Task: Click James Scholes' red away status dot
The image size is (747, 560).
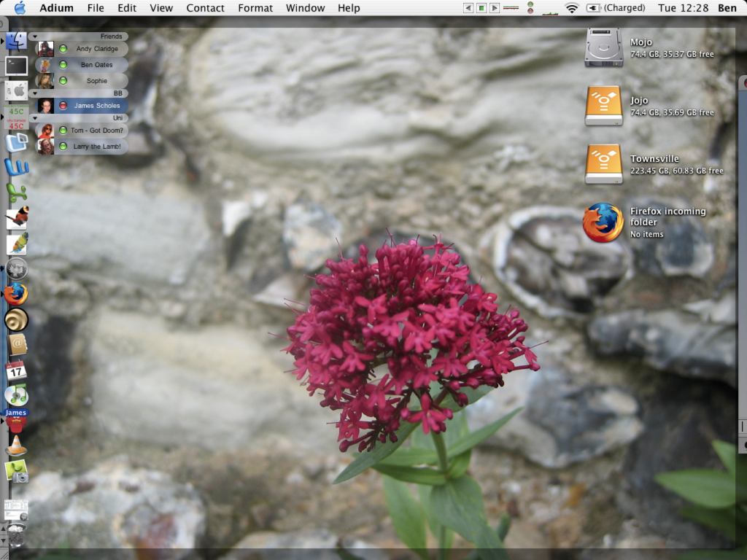Action: pos(63,106)
